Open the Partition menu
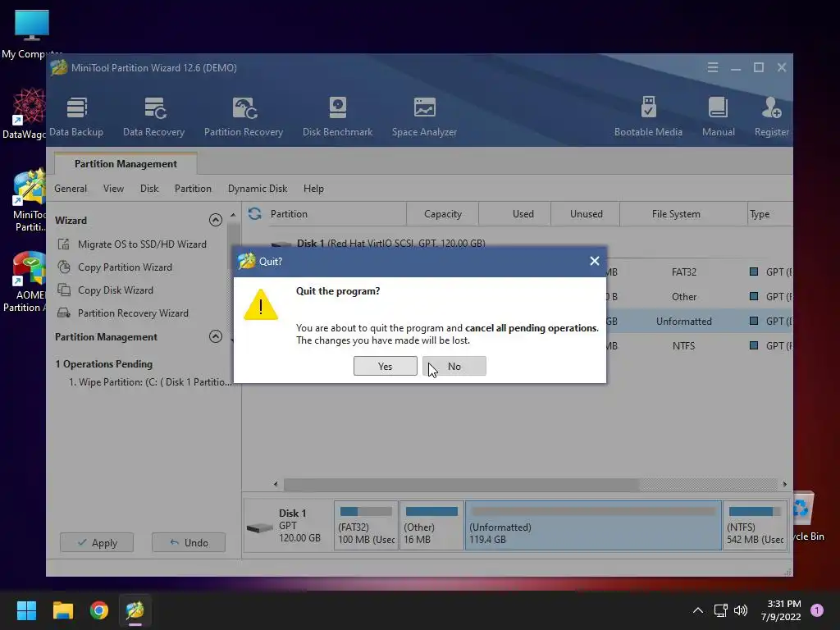This screenshot has height=630, width=840. 193,189
